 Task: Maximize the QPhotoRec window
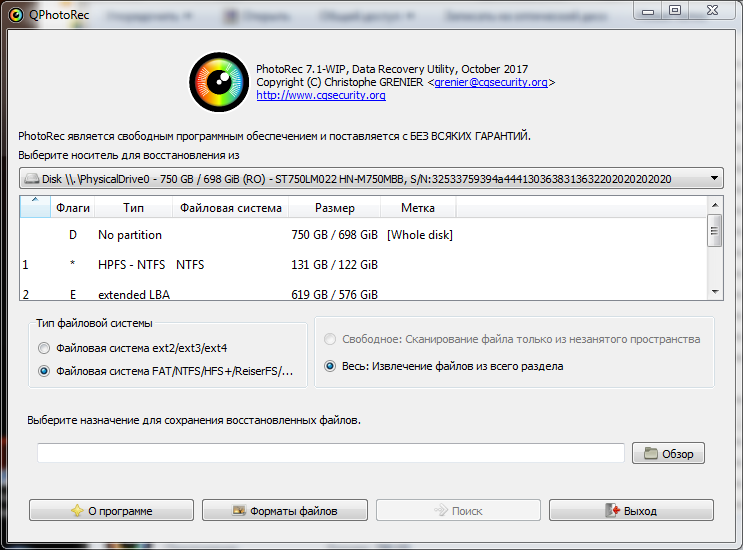pos(675,10)
